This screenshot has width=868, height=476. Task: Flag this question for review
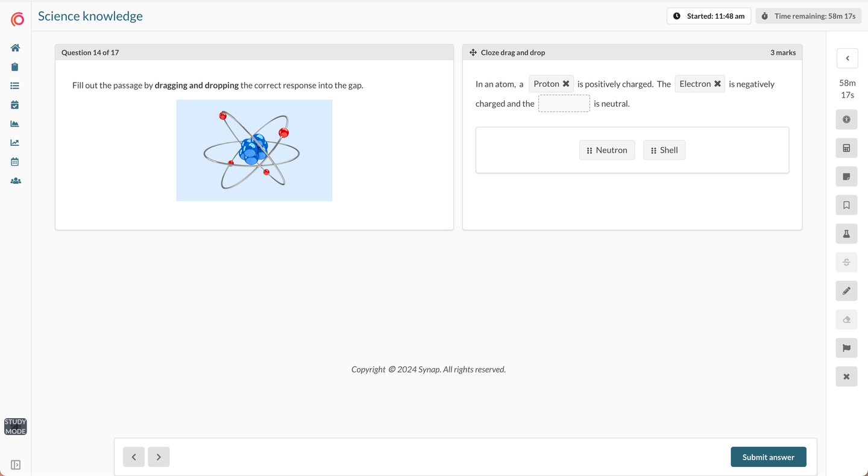coord(846,348)
